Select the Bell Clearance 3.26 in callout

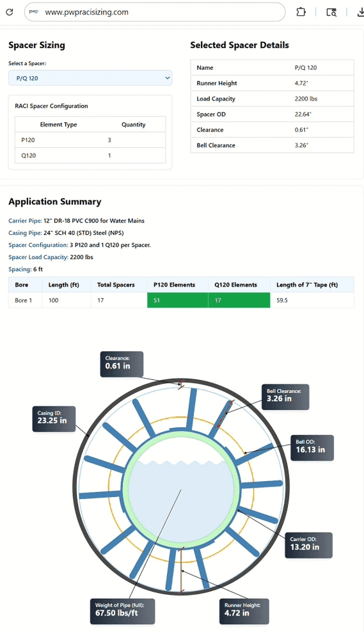pos(285,397)
